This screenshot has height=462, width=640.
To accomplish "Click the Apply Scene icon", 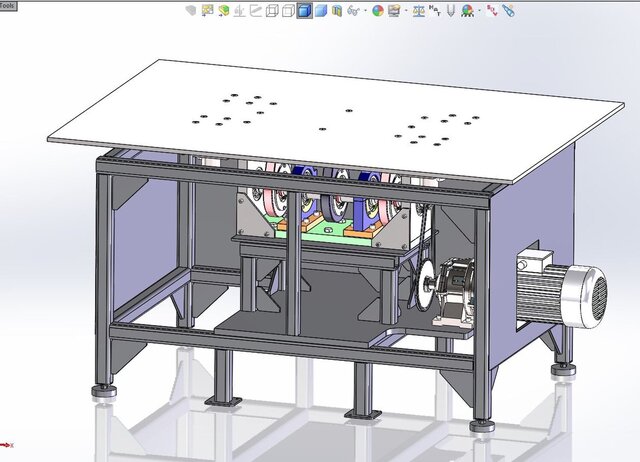I will tap(394, 11).
